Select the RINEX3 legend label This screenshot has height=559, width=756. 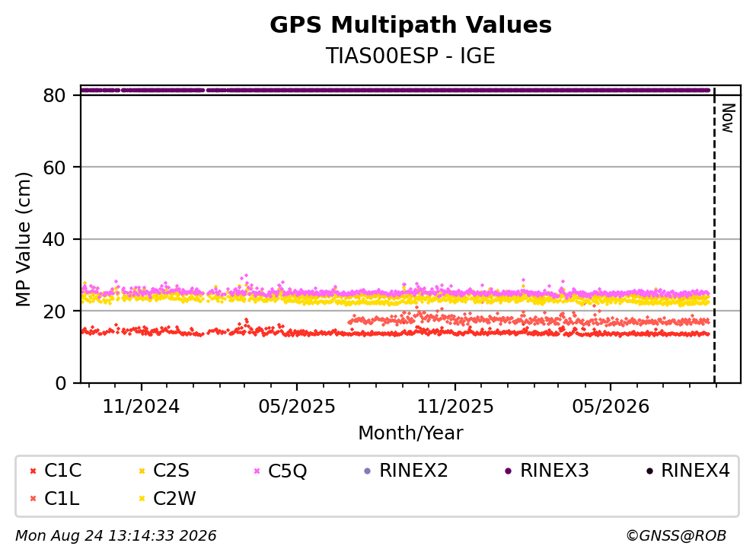pyautogui.click(x=554, y=471)
